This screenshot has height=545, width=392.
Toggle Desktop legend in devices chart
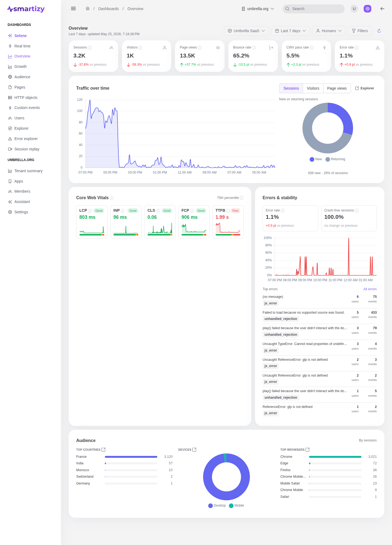click(x=217, y=505)
